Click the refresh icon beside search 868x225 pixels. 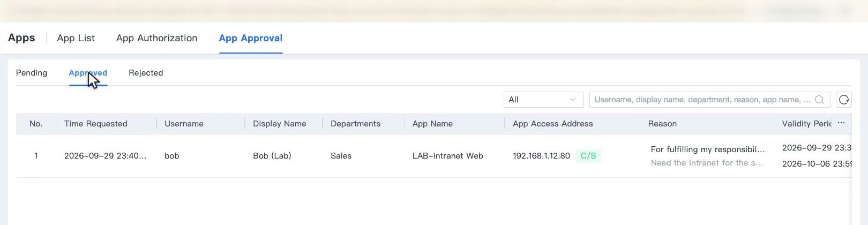point(844,100)
